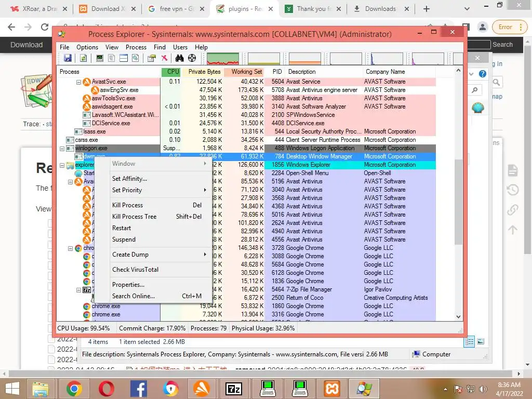This screenshot has width=532, height=399.
Task: Collapse the explorer.exe tree node
Action: (x=62, y=165)
